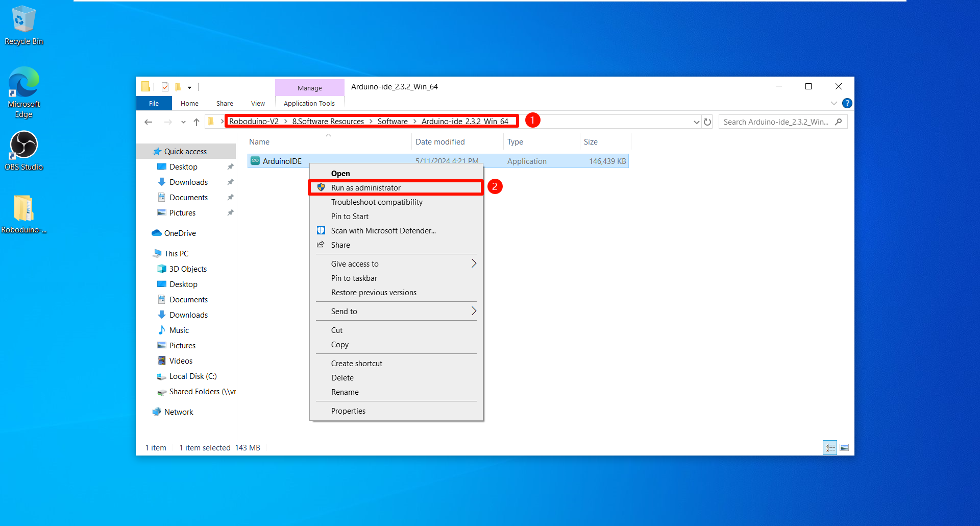
Task: Select Pin to taskbar
Action: click(x=396, y=278)
